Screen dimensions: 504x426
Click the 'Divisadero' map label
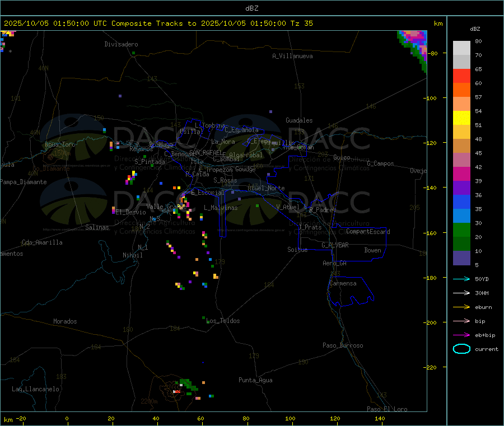tap(121, 44)
